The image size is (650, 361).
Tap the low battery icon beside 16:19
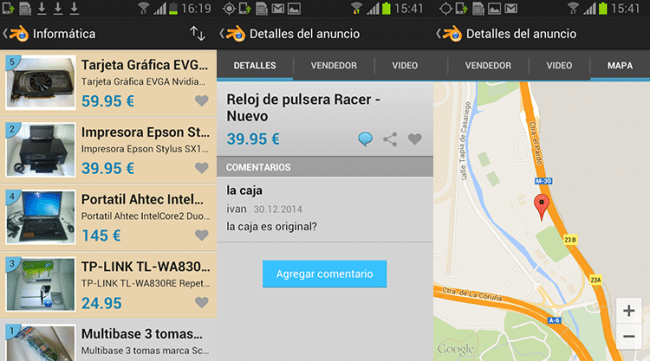173,8
